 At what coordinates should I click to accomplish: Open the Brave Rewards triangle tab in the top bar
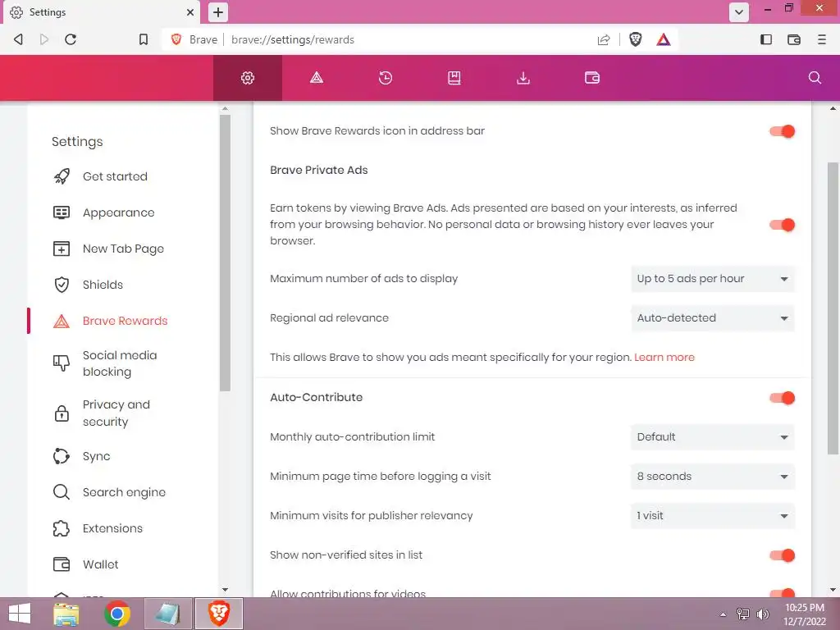[x=317, y=78]
